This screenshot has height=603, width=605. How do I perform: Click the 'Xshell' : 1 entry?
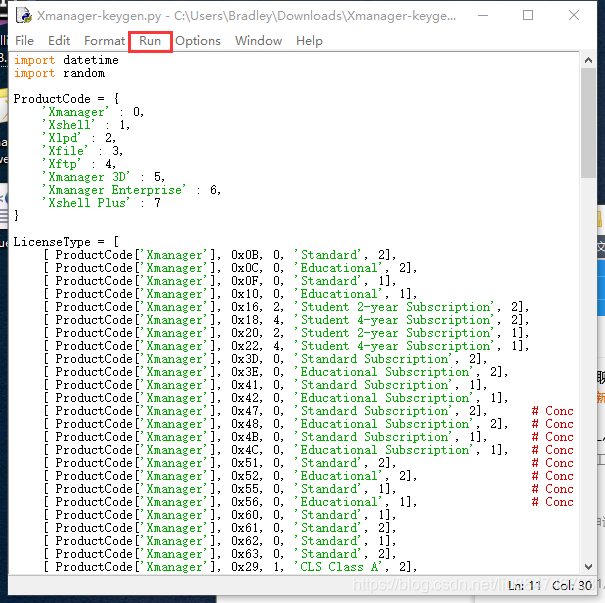86,125
